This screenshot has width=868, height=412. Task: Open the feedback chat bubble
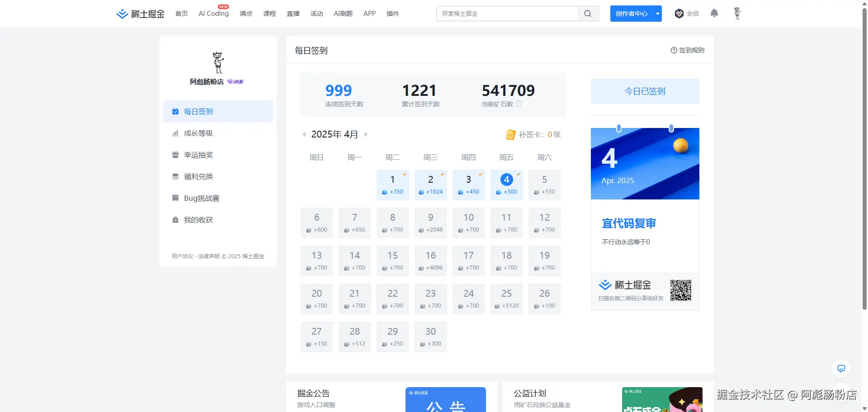pos(841,369)
